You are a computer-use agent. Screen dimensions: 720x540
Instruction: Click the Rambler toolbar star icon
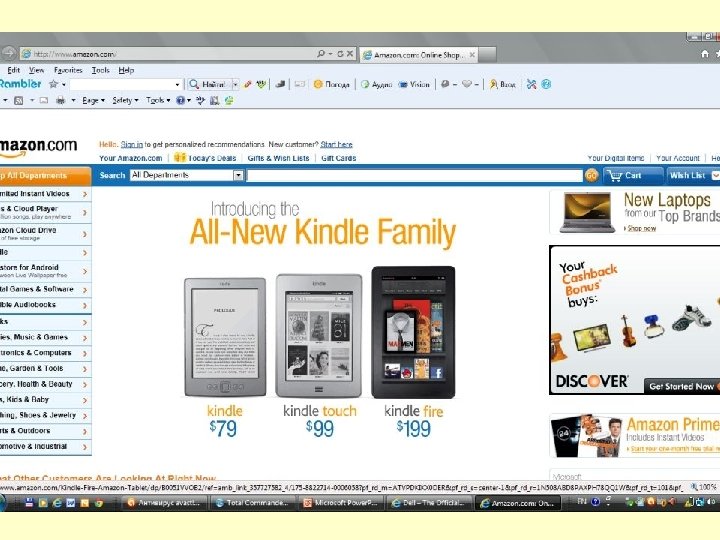pyautogui.click(x=54, y=84)
